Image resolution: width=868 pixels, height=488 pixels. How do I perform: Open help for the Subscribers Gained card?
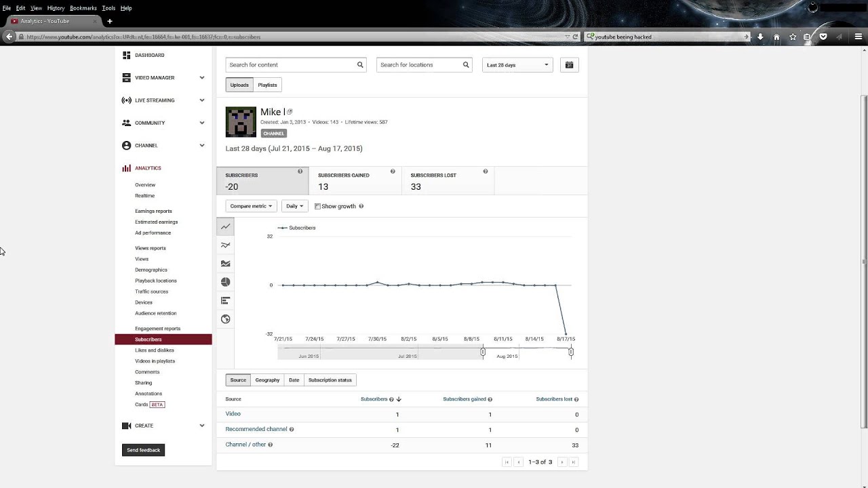(x=393, y=171)
